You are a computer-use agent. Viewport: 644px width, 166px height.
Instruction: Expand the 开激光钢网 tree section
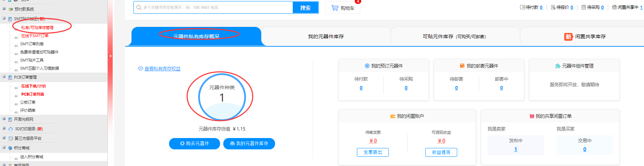(x=4, y=119)
